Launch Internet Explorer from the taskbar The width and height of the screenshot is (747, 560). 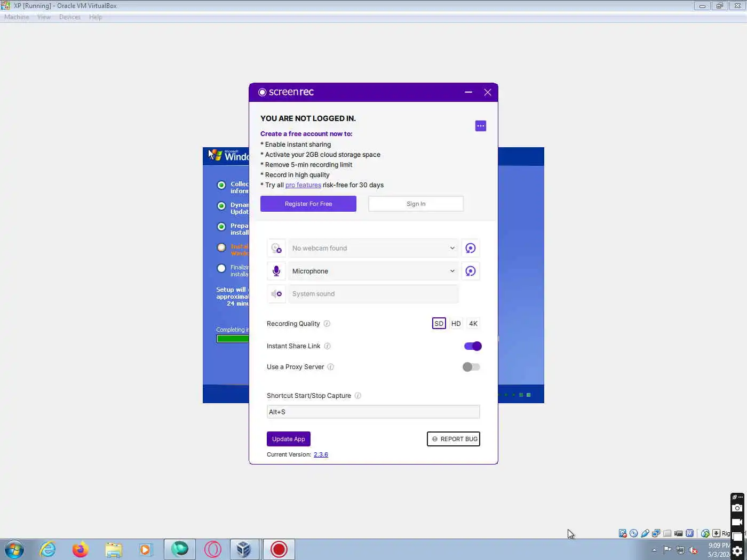point(47,549)
